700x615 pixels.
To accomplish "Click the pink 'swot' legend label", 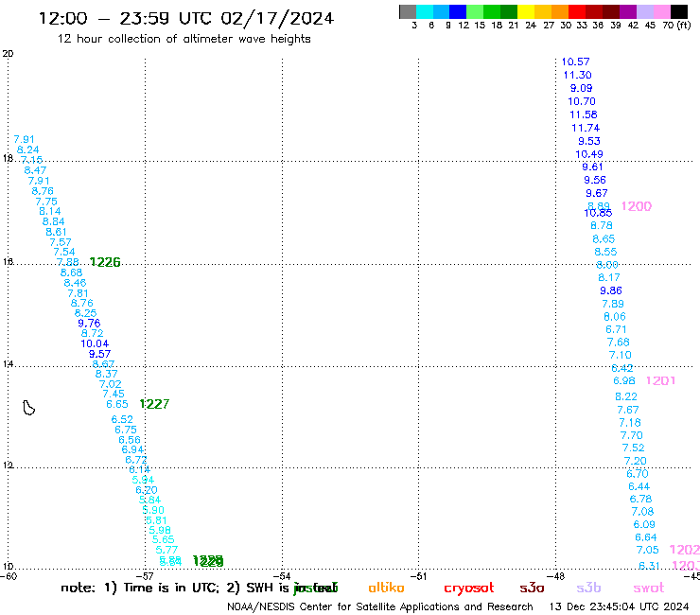I will (x=648, y=589).
